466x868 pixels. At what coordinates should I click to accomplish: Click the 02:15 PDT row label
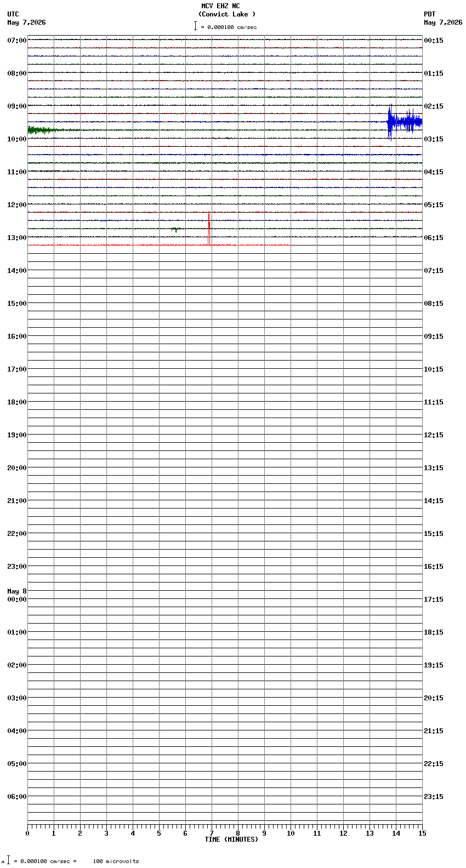434,106
